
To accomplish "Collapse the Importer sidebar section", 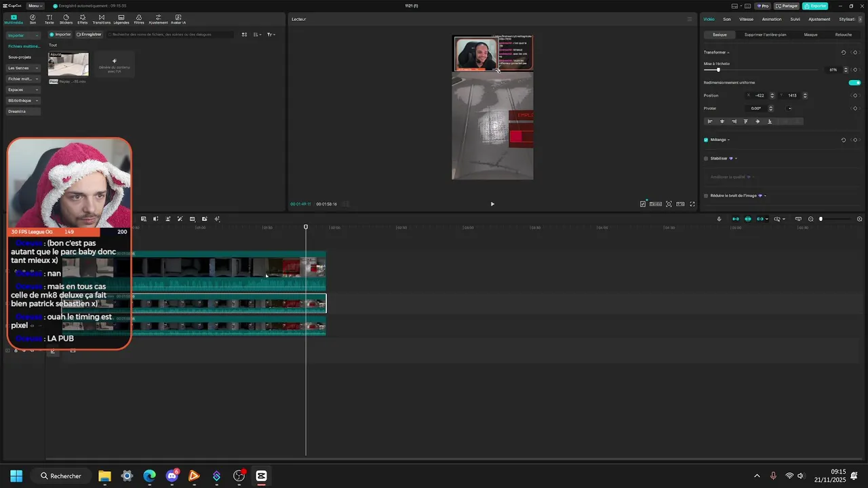I will (x=37, y=35).
